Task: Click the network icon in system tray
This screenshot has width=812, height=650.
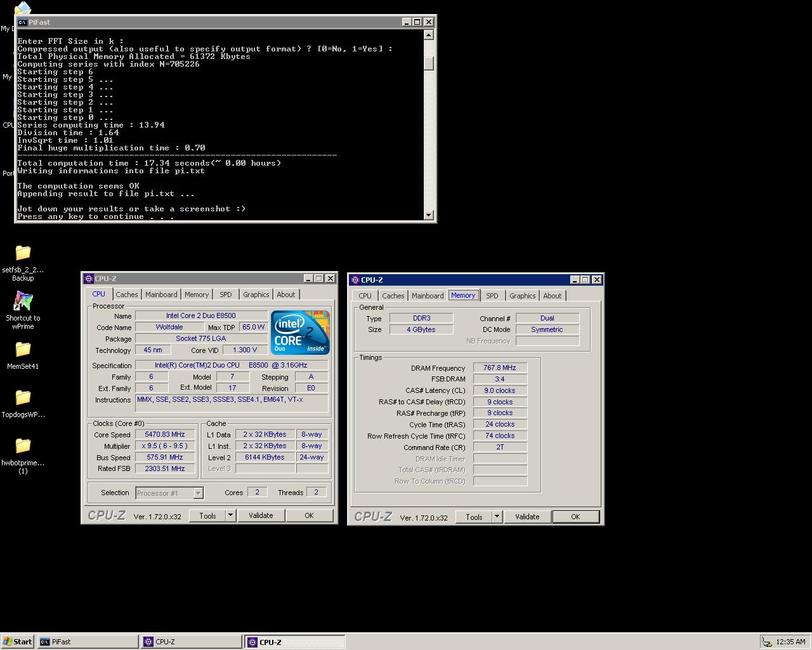Action: tap(767, 642)
